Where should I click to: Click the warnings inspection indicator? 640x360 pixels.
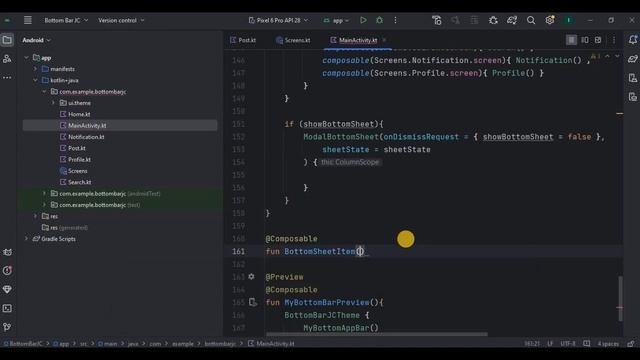click(595, 56)
